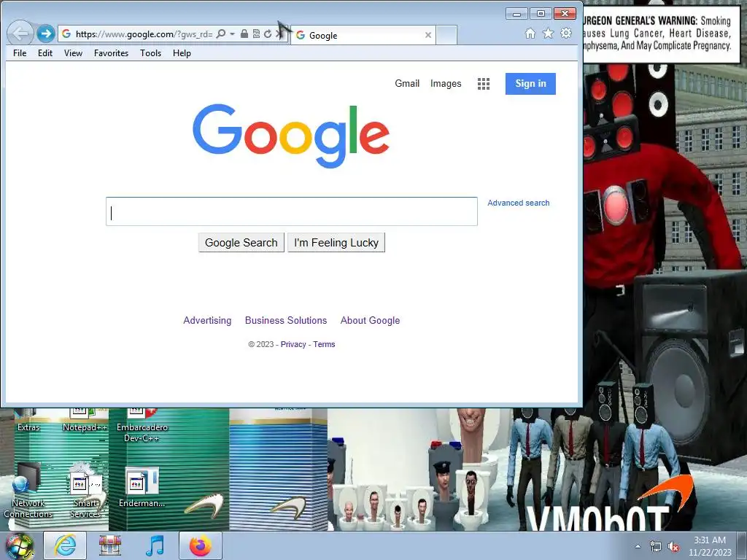Select the Embarcadero Dev-C++ desktop shortcut

coord(142,426)
